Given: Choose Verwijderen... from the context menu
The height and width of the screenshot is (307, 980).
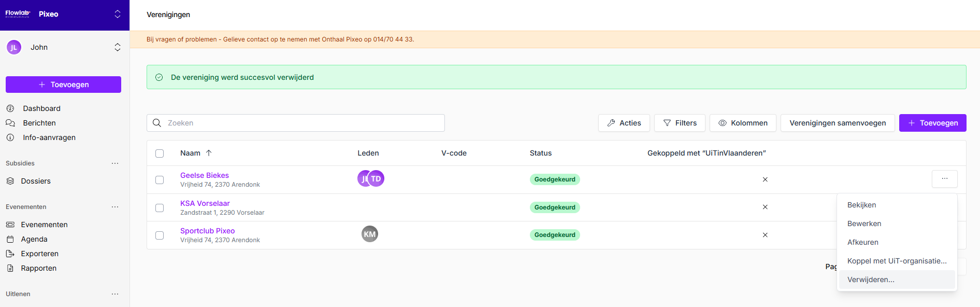Looking at the screenshot, I should coord(871,280).
